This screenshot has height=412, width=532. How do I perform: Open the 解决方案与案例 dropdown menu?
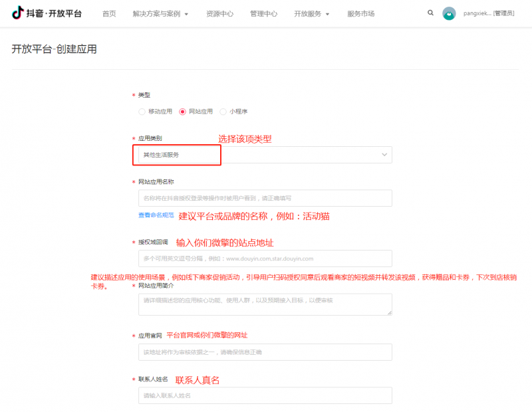tap(160, 13)
